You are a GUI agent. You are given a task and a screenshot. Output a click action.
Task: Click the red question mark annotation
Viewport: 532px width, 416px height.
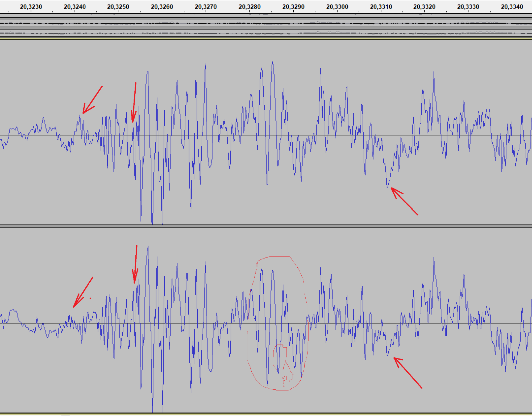pos(285,381)
